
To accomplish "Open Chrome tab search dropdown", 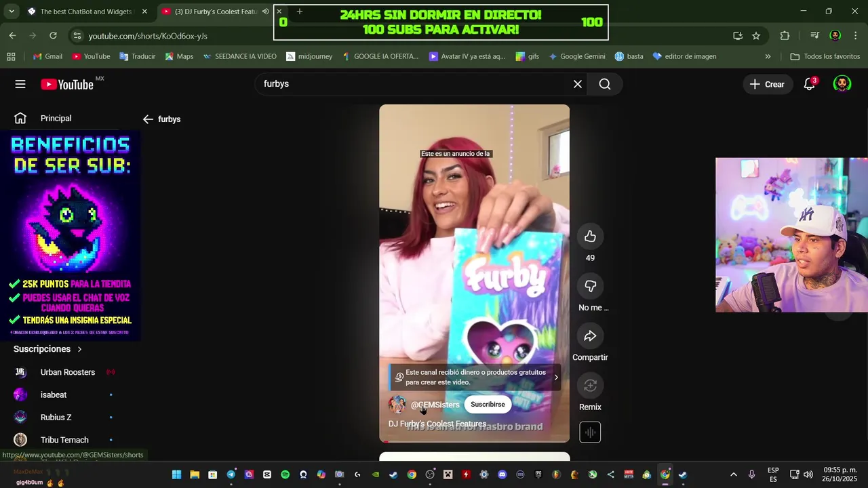I will (12, 12).
